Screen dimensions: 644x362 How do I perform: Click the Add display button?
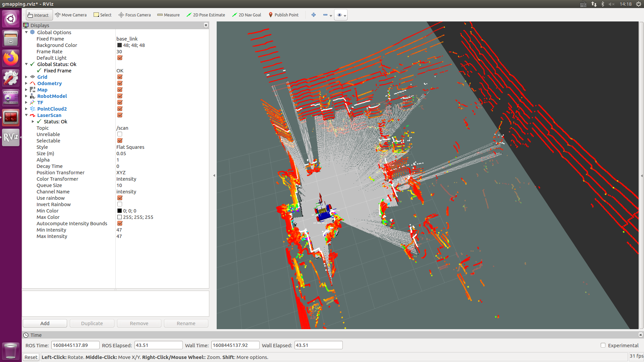click(x=45, y=323)
